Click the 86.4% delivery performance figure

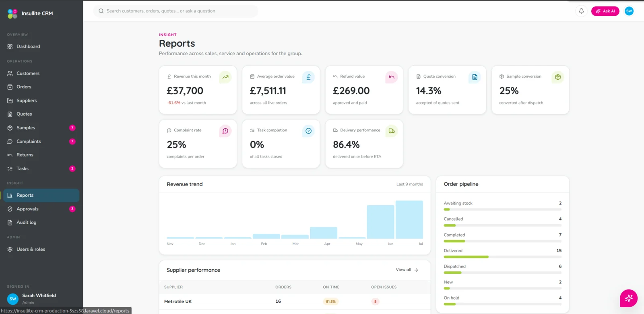(346, 145)
